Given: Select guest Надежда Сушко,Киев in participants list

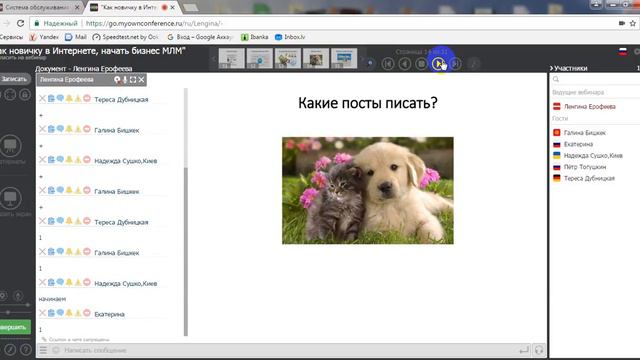Looking at the screenshot, I should [593, 156].
